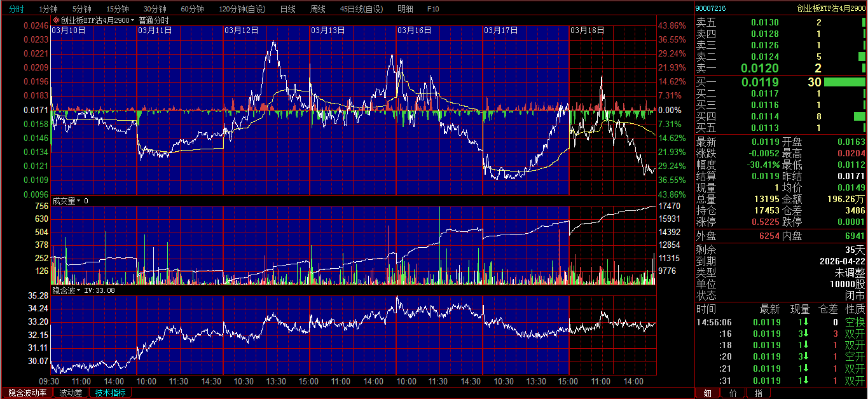Expand the 隐含波 indicator dropdown

point(79,290)
